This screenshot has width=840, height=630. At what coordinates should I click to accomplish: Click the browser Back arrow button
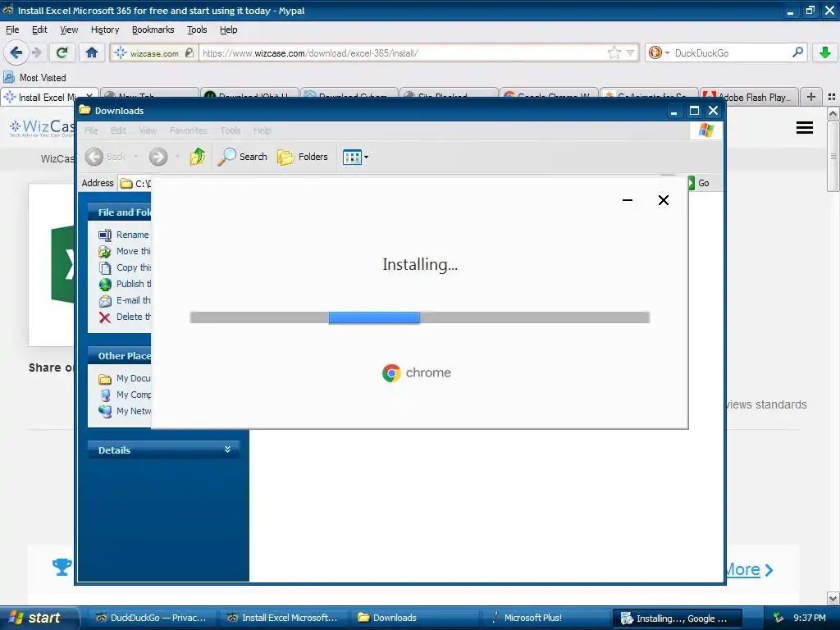point(16,52)
